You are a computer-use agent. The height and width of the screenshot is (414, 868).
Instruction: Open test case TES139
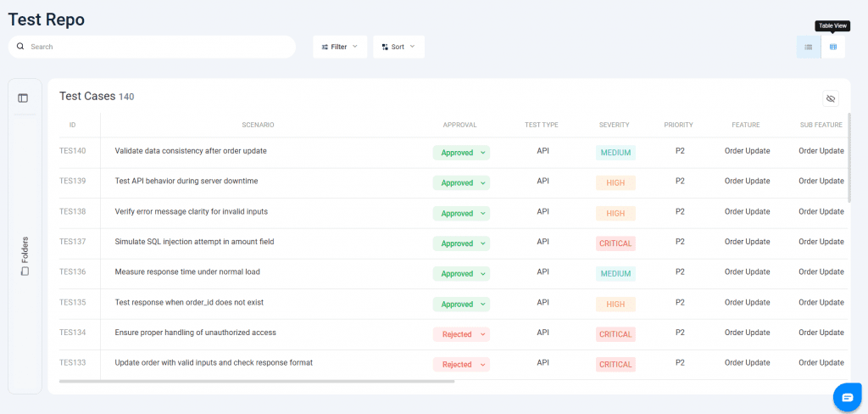coord(73,181)
